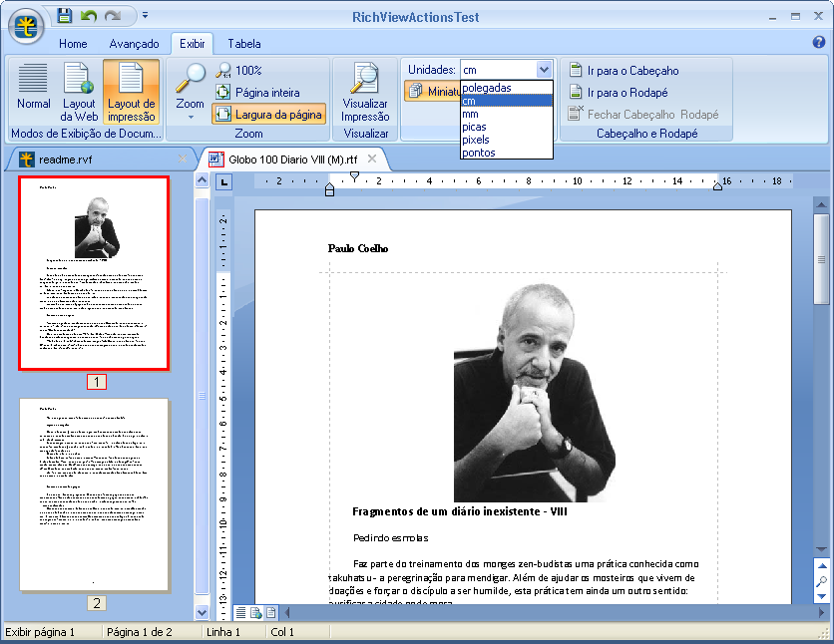Viewport: 834px width, 644px height.
Task: Click Ir para o Cabeçalho
Action: 625,71
